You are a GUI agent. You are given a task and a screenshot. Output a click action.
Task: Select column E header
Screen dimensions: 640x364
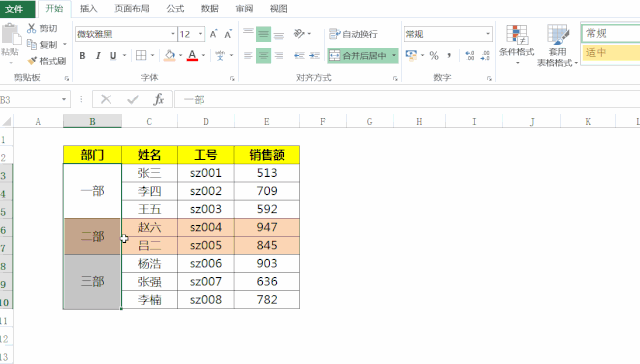(267, 121)
